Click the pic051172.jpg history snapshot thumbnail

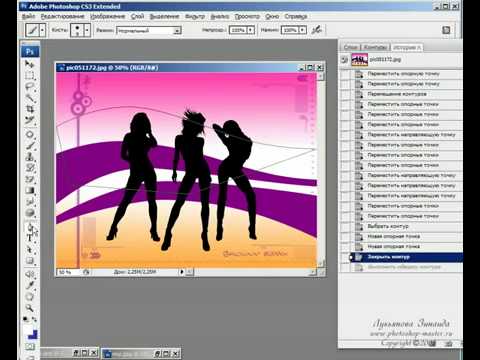pyautogui.click(x=360, y=60)
